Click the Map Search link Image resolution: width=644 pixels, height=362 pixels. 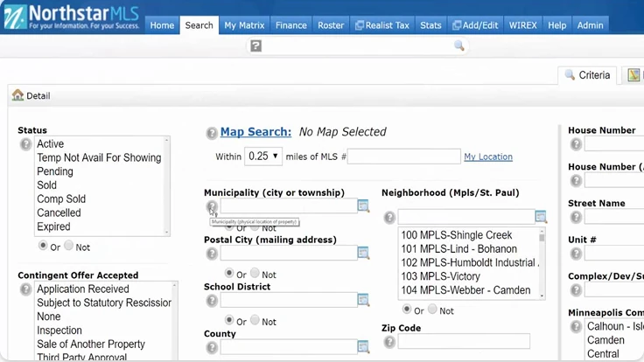[255, 132]
